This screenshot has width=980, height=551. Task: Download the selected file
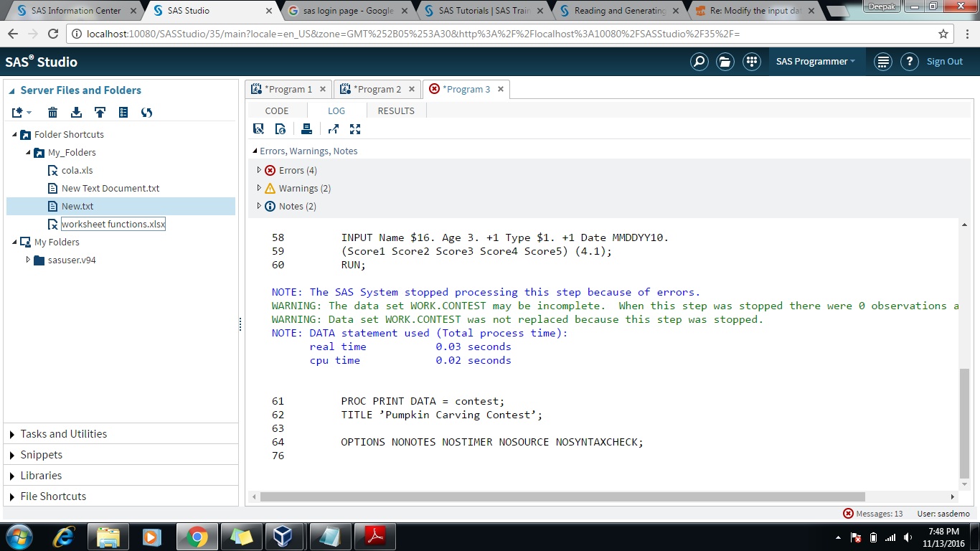[x=76, y=112]
